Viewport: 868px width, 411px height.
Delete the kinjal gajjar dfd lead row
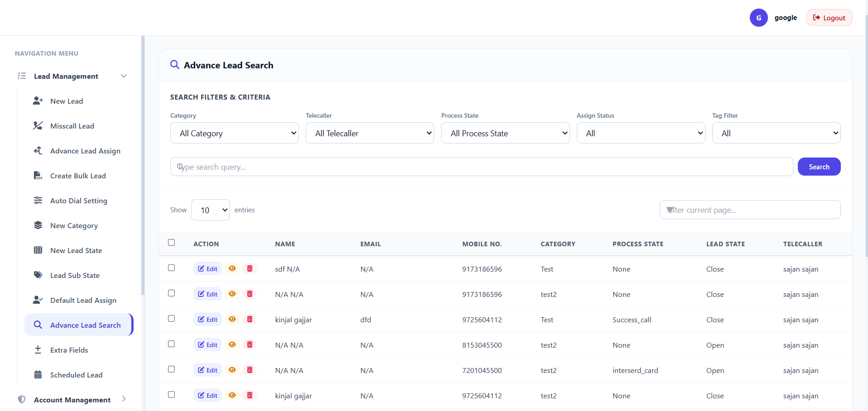coord(249,319)
